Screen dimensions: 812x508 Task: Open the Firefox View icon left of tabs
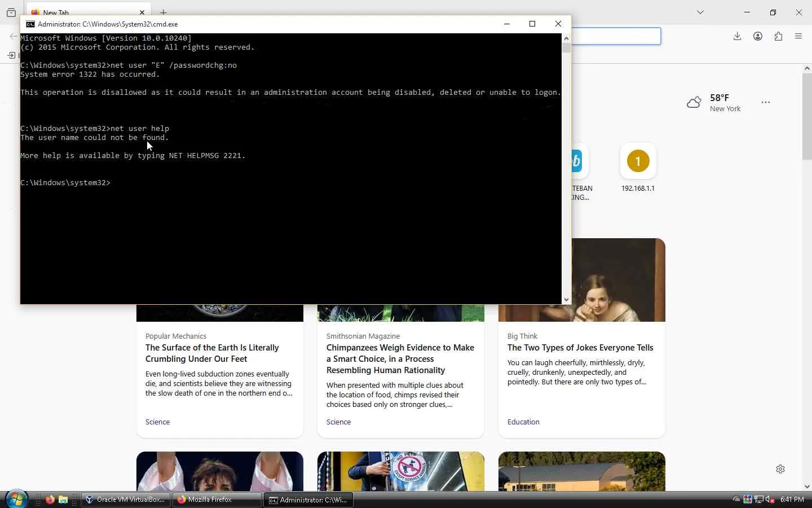[x=11, y=12]
